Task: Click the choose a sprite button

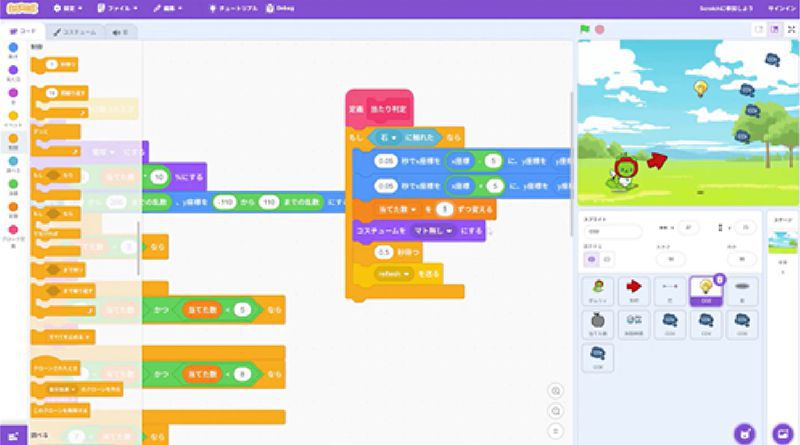Action: (x=745, y=434)
